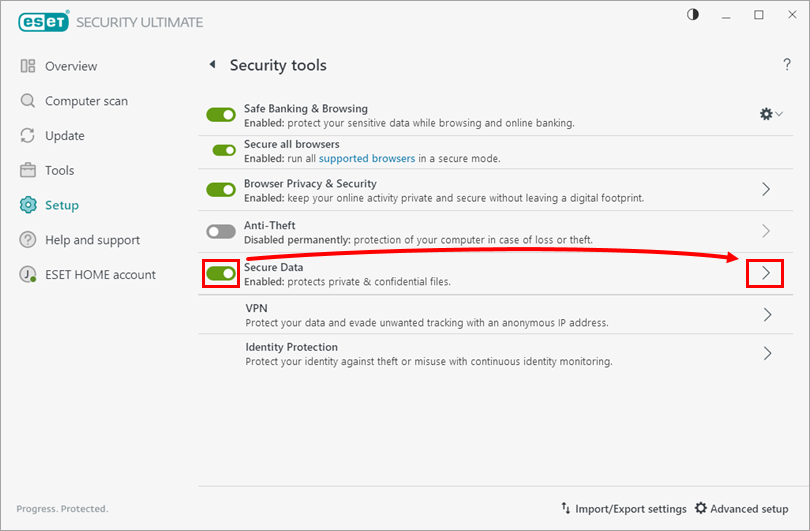810x531 pixels.
Task: Open the Update section in sidebar
Action: [x=64, y=136]
